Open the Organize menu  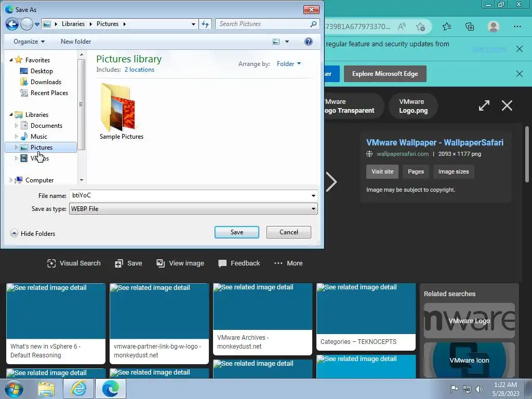click(x=29, y=42)
